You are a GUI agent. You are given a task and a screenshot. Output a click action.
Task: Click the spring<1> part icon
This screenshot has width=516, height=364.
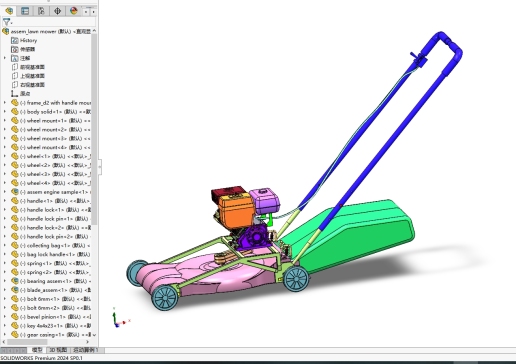pos(14,263)
